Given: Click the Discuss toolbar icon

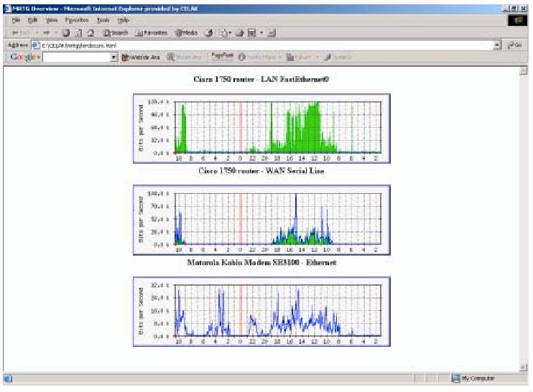Looking at the screenshot, I should [272, 33].
